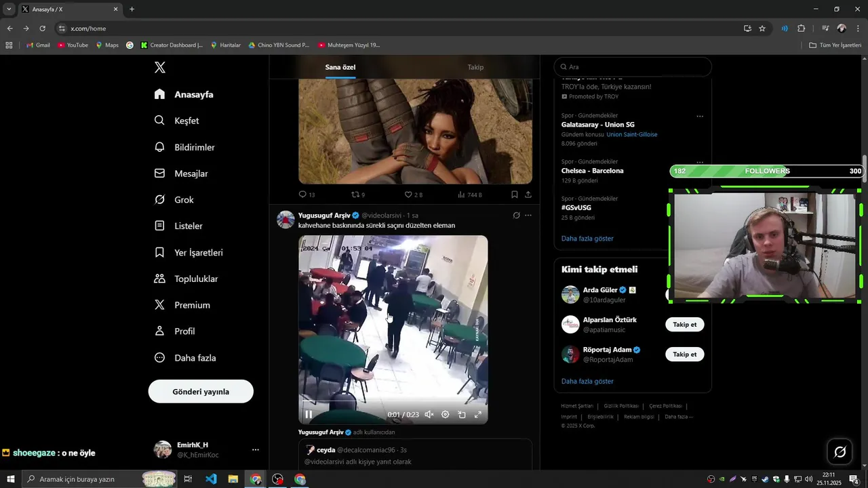Click Gönderi yayınla button

pos(201,392)
